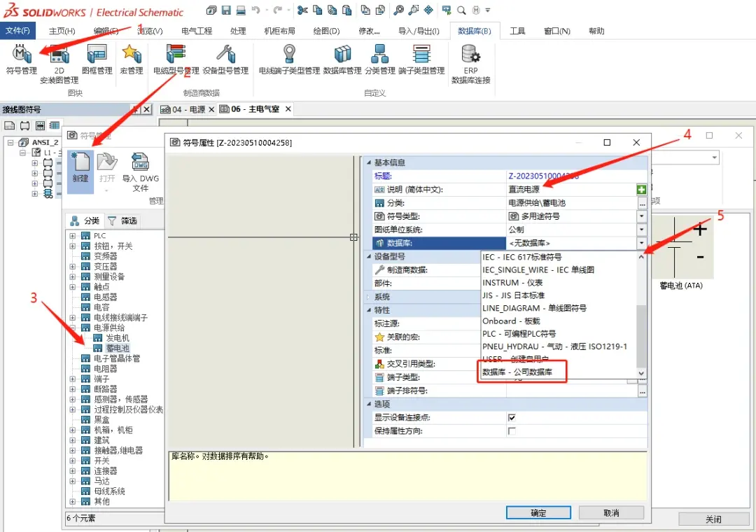Open the 数据库 dropdown arrow
Screen dimensions: 756x532
642,243
